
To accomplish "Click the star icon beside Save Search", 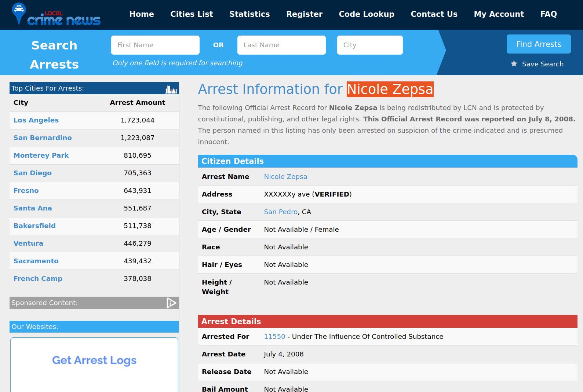I will coord(514,64).
